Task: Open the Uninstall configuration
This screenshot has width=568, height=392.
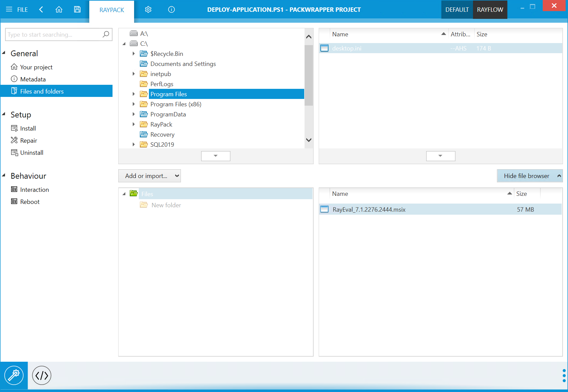Action: coord(32,152)
